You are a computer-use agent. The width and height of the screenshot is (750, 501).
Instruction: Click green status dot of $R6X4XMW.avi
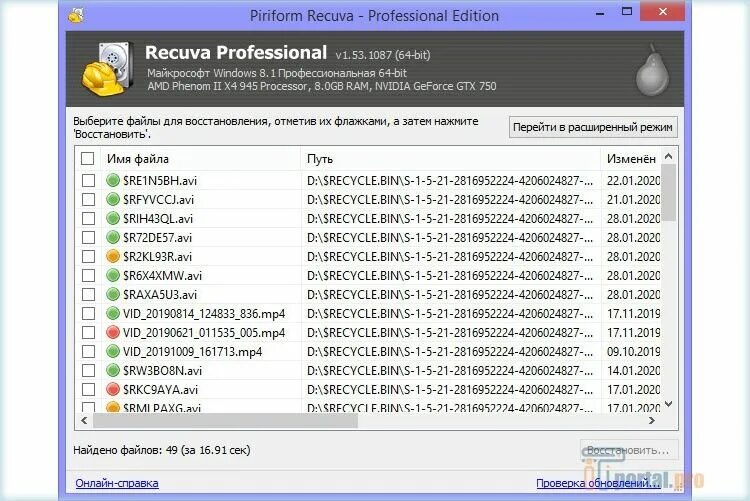tap(113, 276)
